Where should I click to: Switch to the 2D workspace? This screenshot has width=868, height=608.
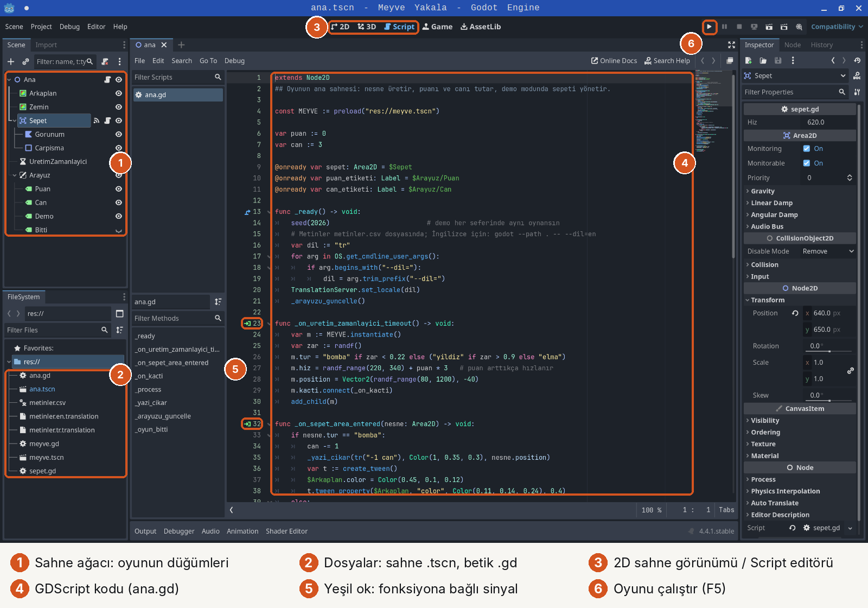pyautogui.click(x=340, y=27)
